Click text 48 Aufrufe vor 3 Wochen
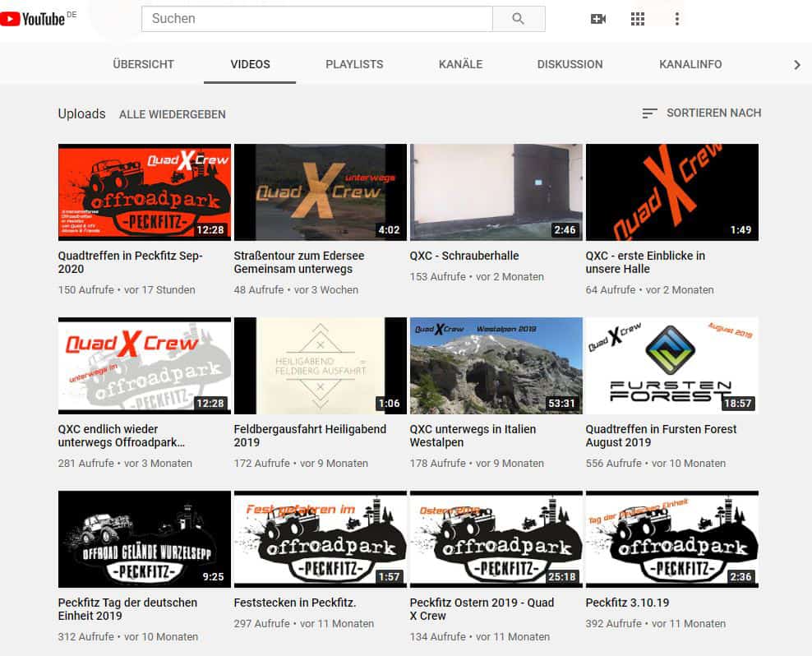Viewport: 812px width, 656px height. point(296,289)
